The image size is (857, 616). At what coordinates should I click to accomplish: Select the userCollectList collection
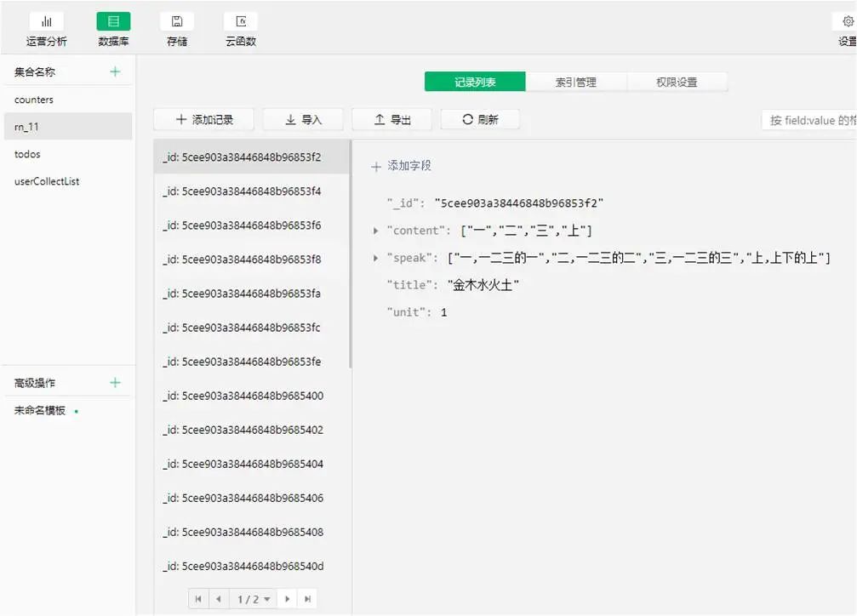click(x=68, y=181)
